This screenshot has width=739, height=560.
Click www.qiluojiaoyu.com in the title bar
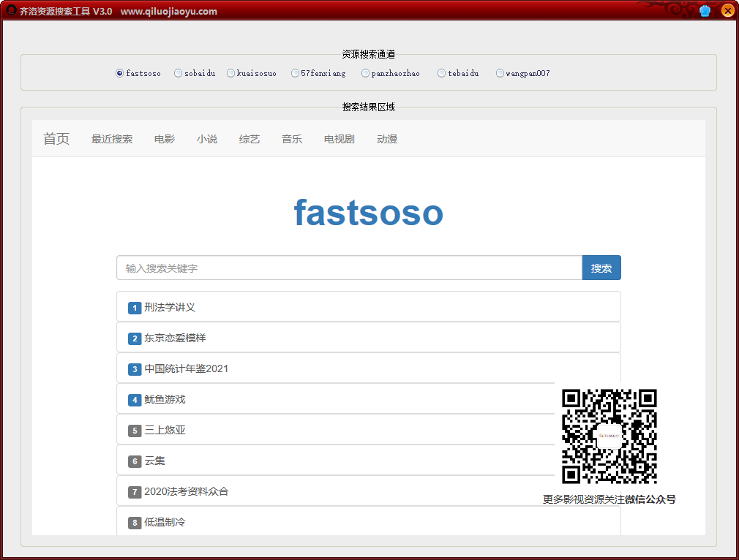[169, 11]
